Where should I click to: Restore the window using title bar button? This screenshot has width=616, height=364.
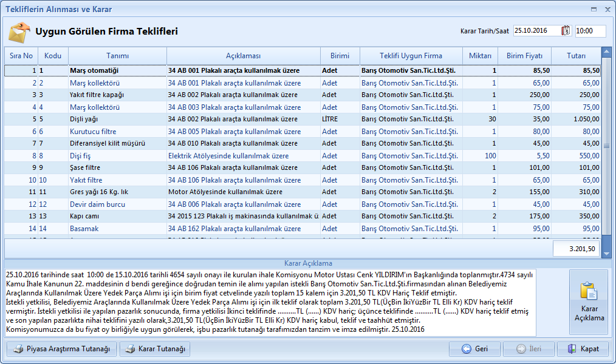pyautogui.click(x=594, y=10)
